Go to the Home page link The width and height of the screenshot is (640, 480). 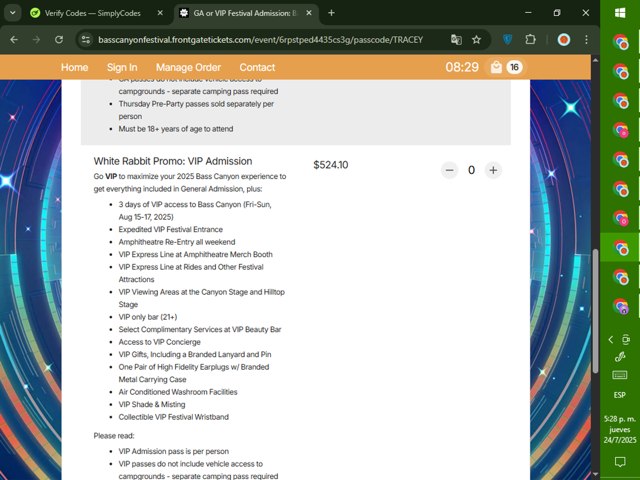coord(74,67)
